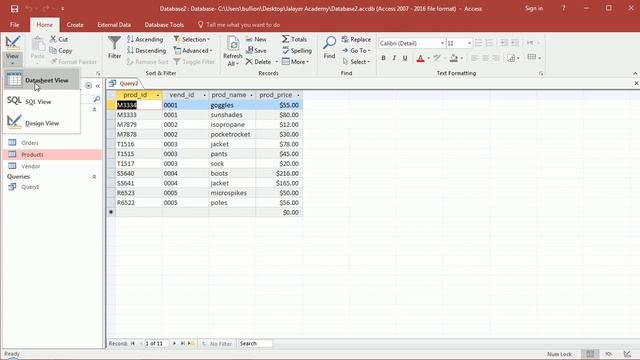Click the New record button
This screenshot has width=640, height=360.
tap(256, 39)
